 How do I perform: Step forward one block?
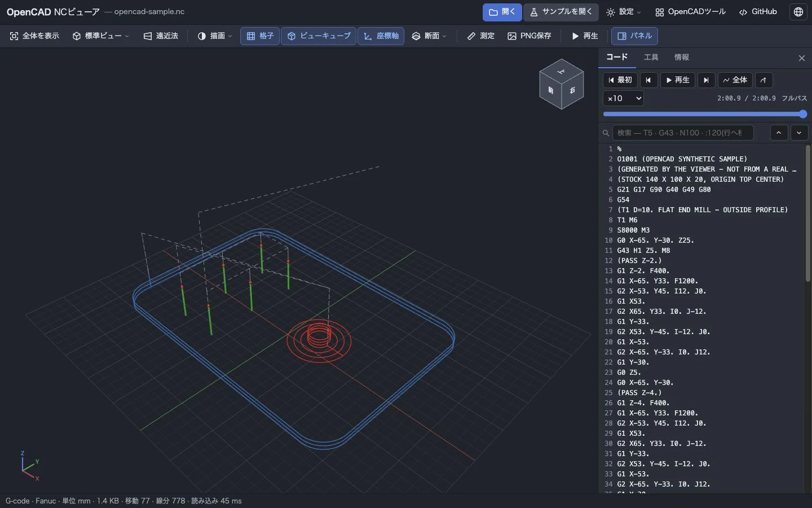[x=706, y=80]
